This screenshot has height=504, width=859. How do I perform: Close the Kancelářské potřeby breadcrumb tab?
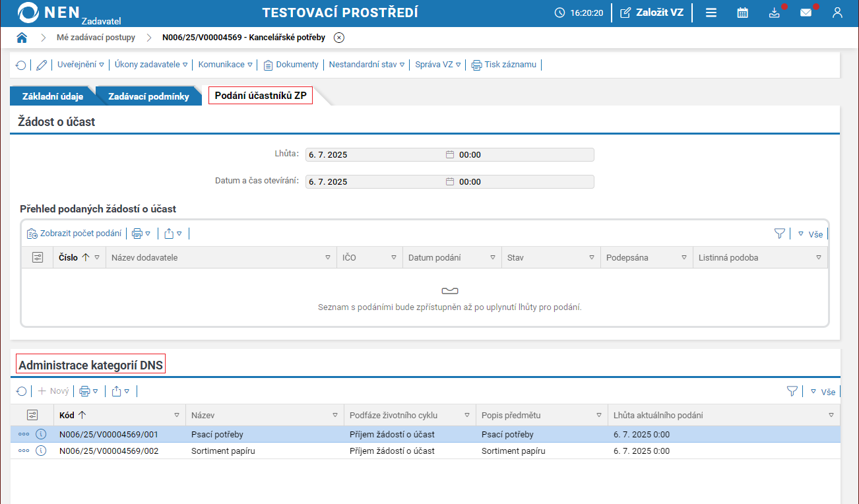click(338, 38)
